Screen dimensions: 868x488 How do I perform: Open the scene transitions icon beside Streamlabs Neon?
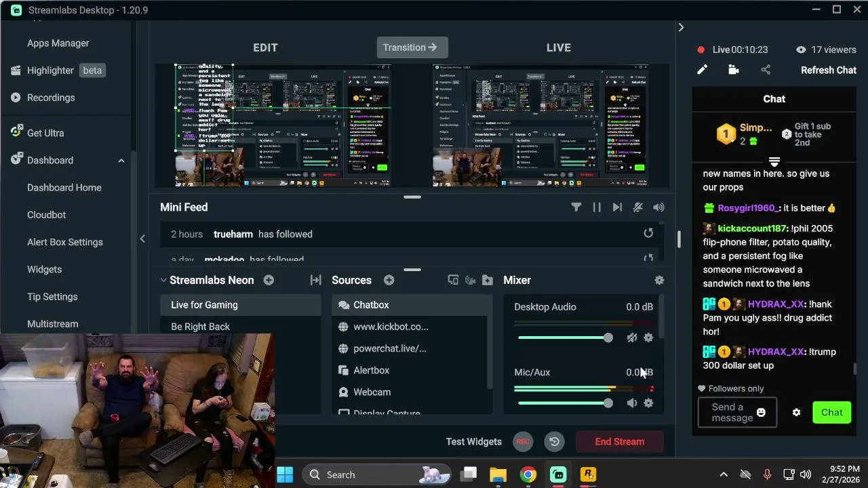coord(315,280)
